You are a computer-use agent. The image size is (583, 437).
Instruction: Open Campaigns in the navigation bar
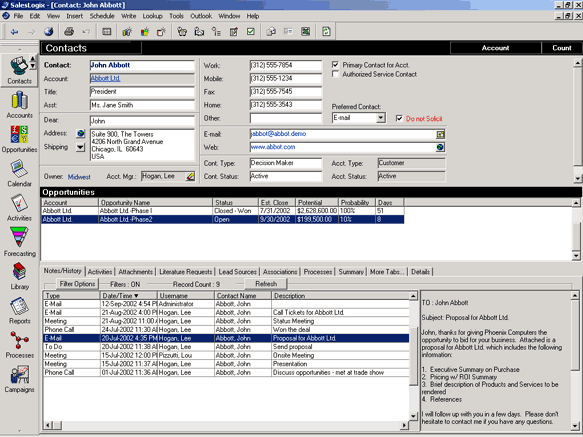pyautogui.click(x=19, y=379)
